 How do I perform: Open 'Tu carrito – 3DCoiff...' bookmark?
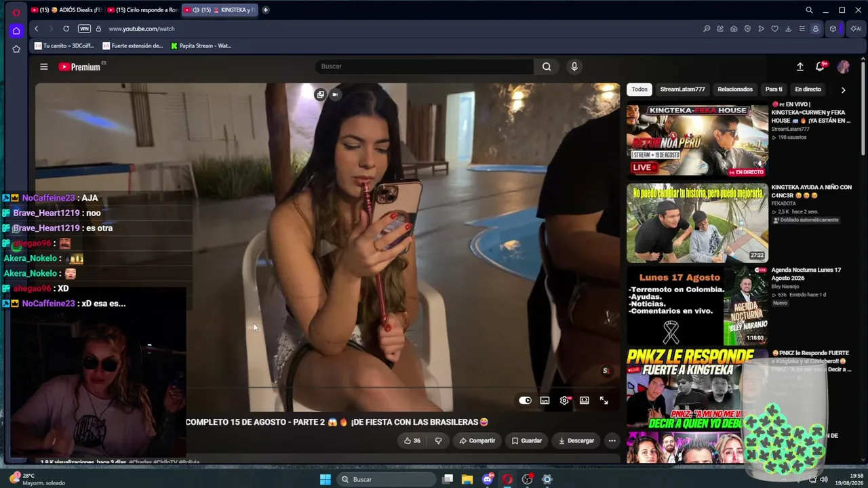coord(64,46)
